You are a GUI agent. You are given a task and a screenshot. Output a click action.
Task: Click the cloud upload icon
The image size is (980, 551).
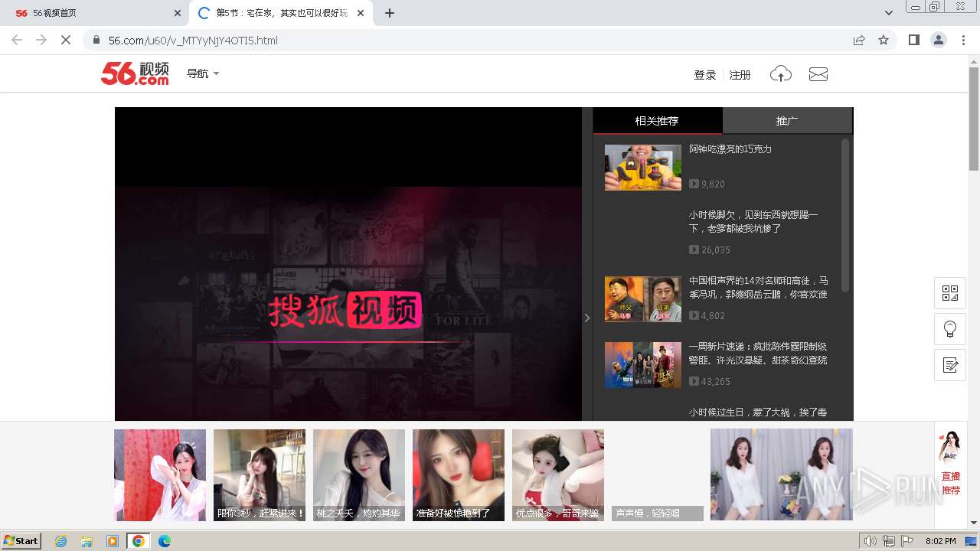click(x=780, y=74)
